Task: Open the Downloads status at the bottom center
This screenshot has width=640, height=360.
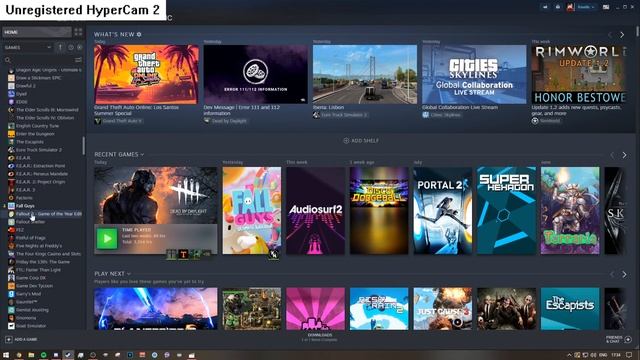Action: tap(320, 337)
